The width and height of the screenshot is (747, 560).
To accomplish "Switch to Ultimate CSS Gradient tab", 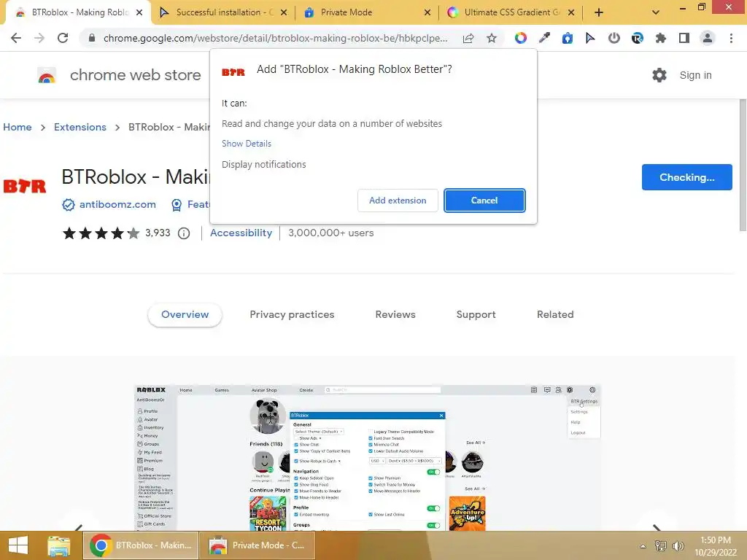I will click(x=511, y=12).
